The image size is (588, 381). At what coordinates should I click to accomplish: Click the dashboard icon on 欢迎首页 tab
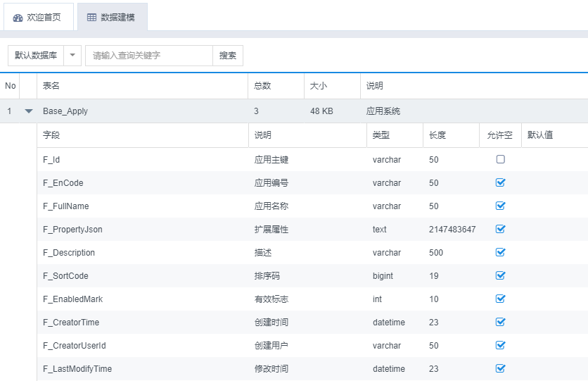(x=18, y=18)
